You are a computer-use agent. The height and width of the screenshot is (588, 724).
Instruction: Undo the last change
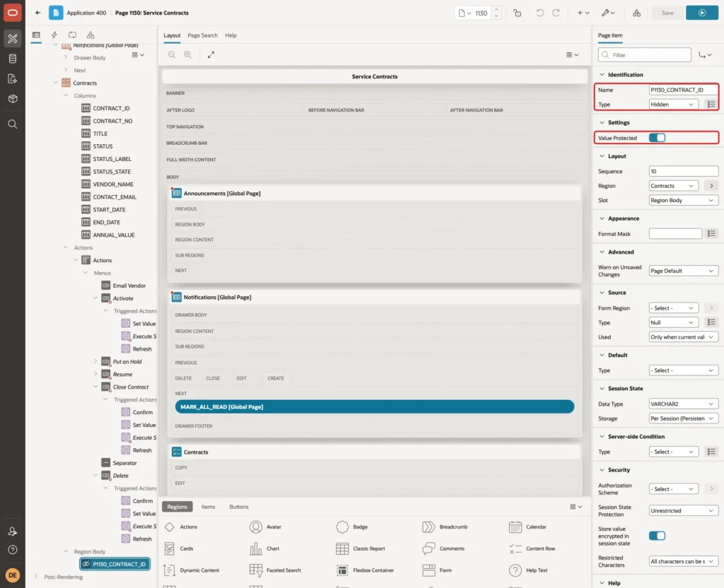(539, 13)
